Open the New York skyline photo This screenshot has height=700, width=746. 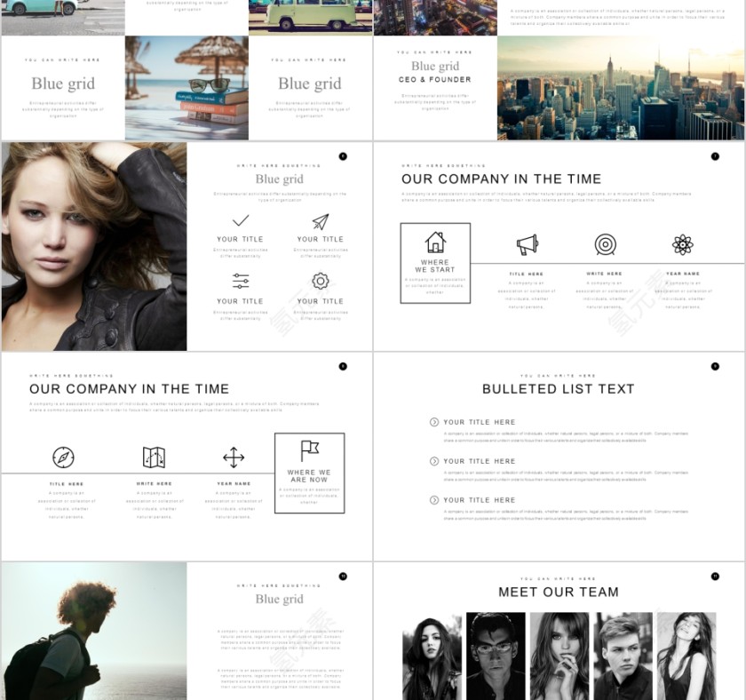point(620,88)
